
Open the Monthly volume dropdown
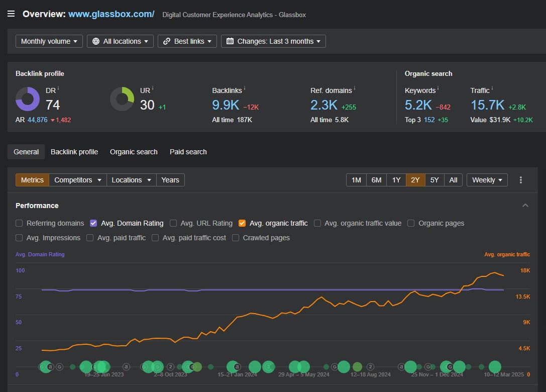pos(49,41)
